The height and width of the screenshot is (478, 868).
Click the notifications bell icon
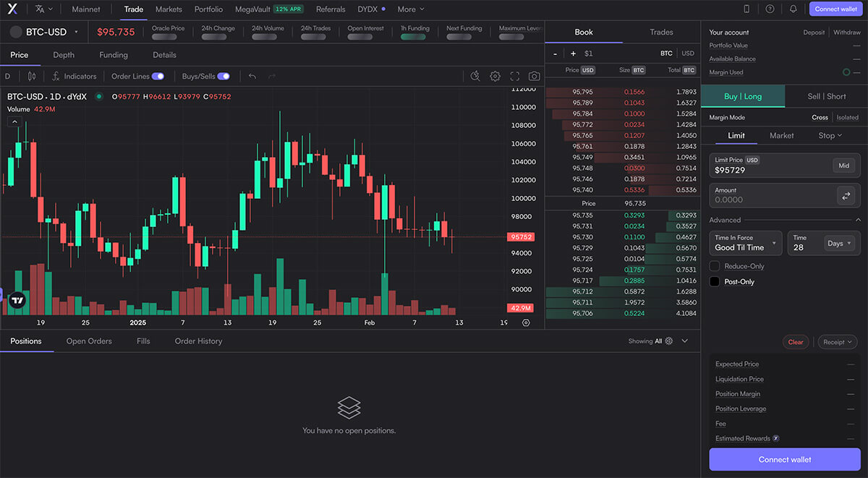[x=793, y=9]
